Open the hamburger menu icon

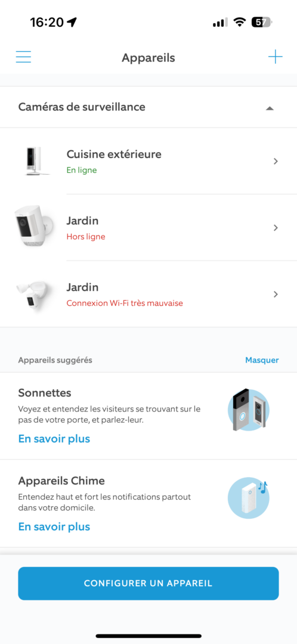[23, 57]
